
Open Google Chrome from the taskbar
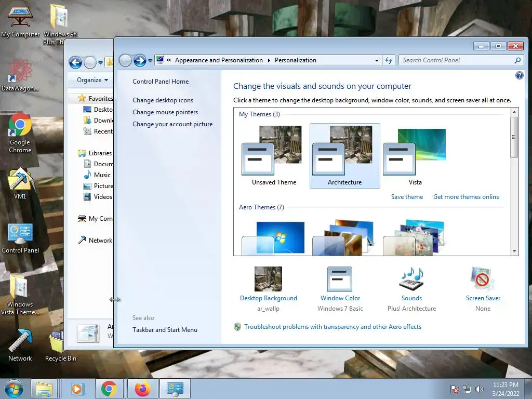pos(109,389)
